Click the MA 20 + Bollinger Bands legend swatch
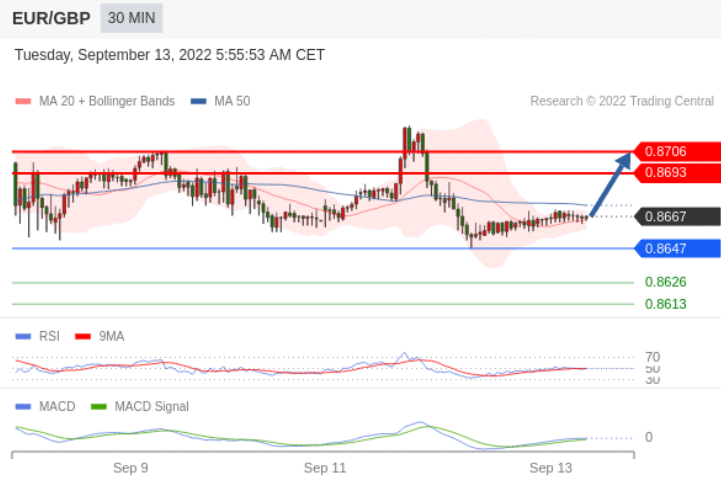The image size is (721, 481). click(x=23, y=101)
